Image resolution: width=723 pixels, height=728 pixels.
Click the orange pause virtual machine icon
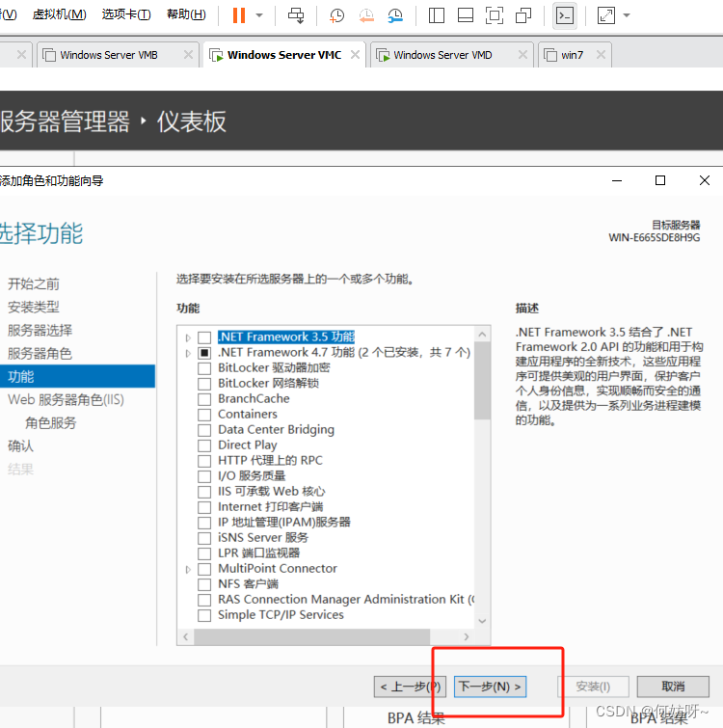click(238, 15)
